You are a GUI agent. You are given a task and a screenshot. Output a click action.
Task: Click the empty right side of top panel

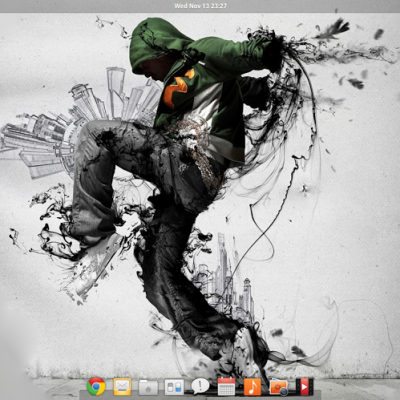[x=317, y=6]
